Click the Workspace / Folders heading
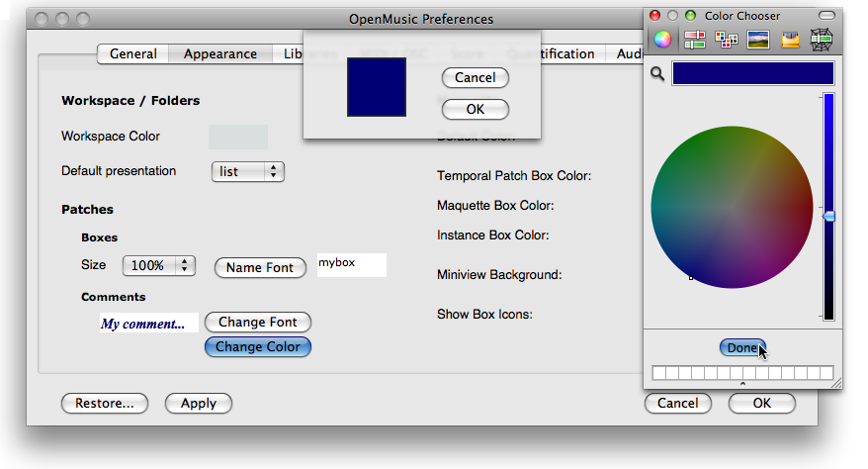Image resolution: width=868 pixels, height=469 pixels. coord(130,101)
